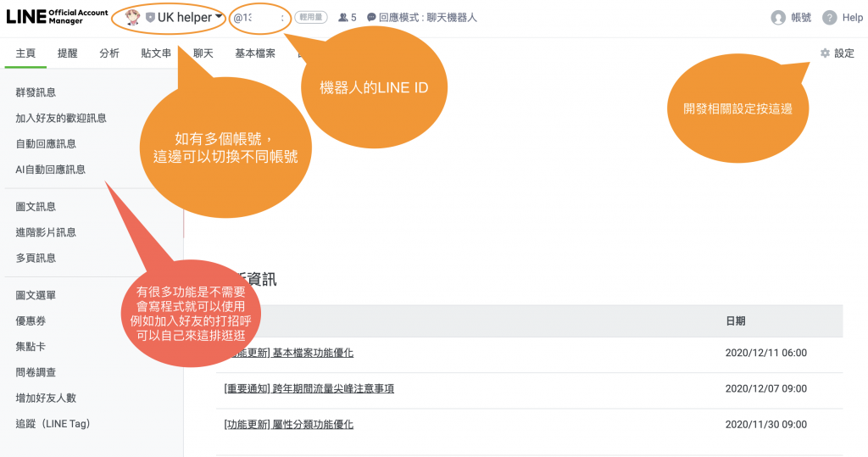
Task: Click the friends count people icon
Action: click(343, 18)
